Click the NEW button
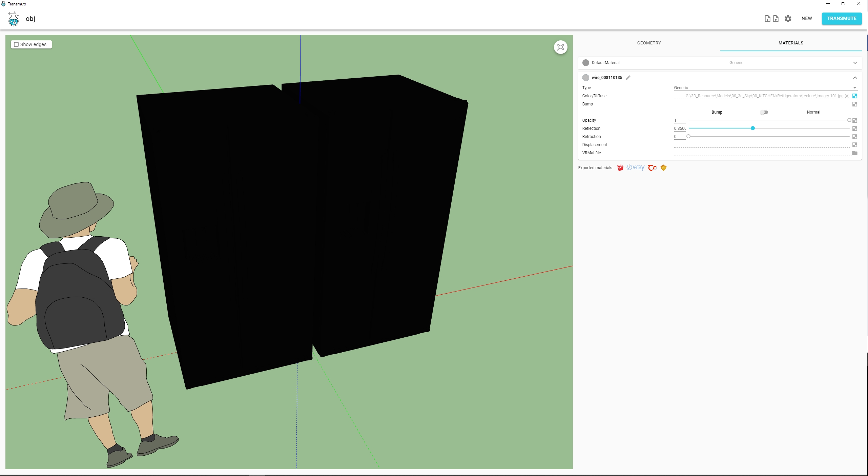Viewport: 868px width, 476px height. tap(806, 19)
